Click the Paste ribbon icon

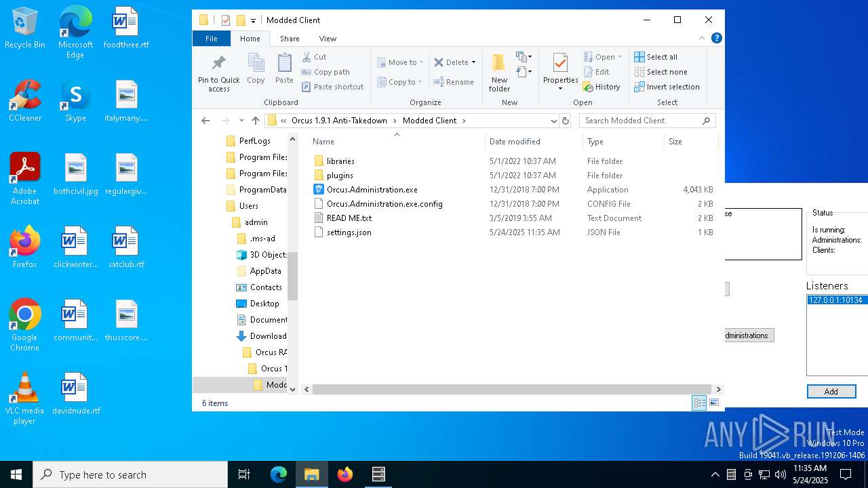(x=284, y=63)
